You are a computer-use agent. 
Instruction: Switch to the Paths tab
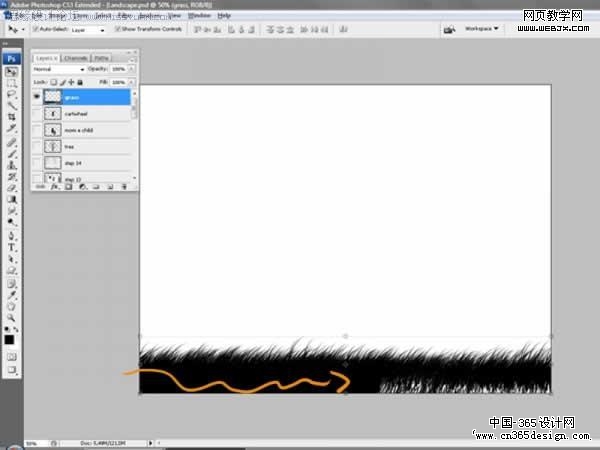(101, 58)
